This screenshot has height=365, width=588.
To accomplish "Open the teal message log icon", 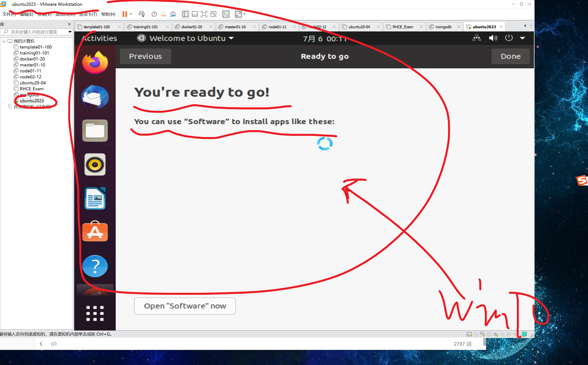I will [x=524, y=334].
